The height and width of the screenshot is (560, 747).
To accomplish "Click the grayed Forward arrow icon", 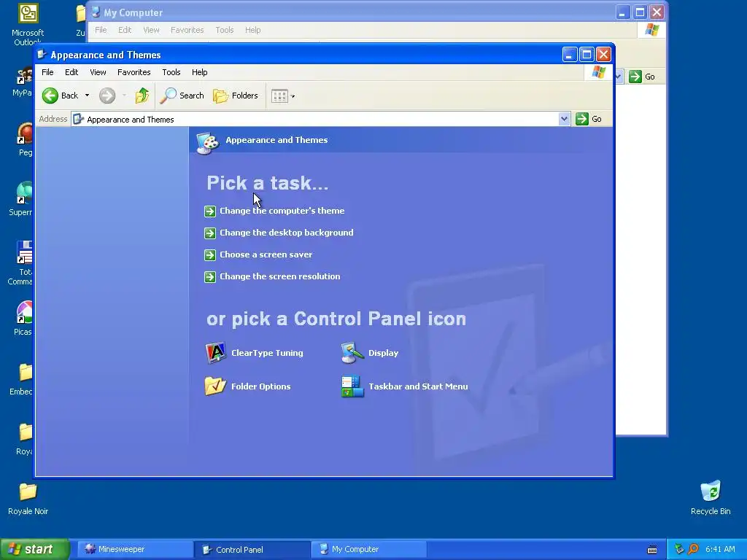I will pos(107,96).
